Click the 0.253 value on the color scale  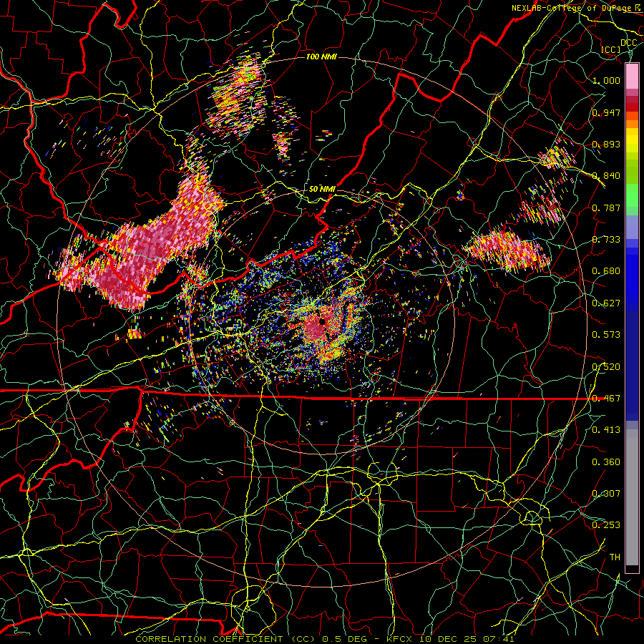point(606,525)
